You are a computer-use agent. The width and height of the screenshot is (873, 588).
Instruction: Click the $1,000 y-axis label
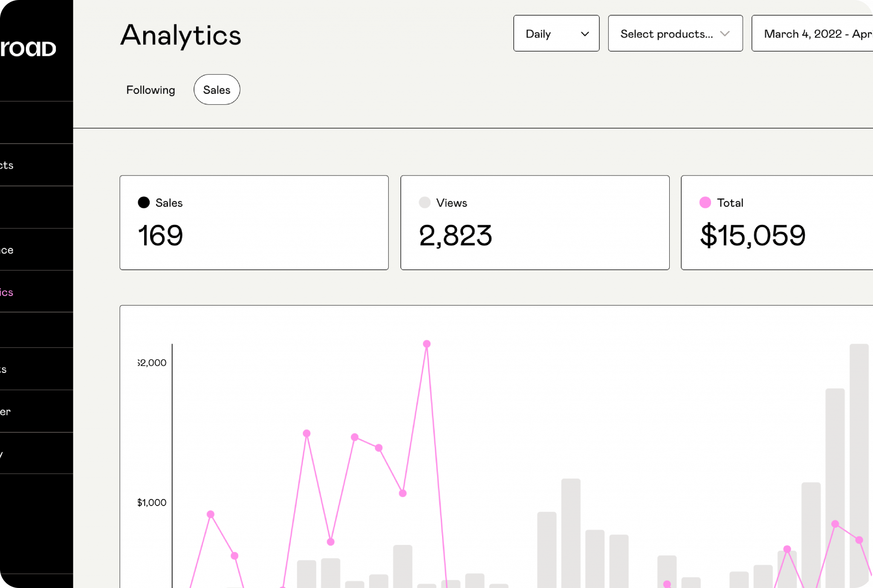(x=152, y=502)
